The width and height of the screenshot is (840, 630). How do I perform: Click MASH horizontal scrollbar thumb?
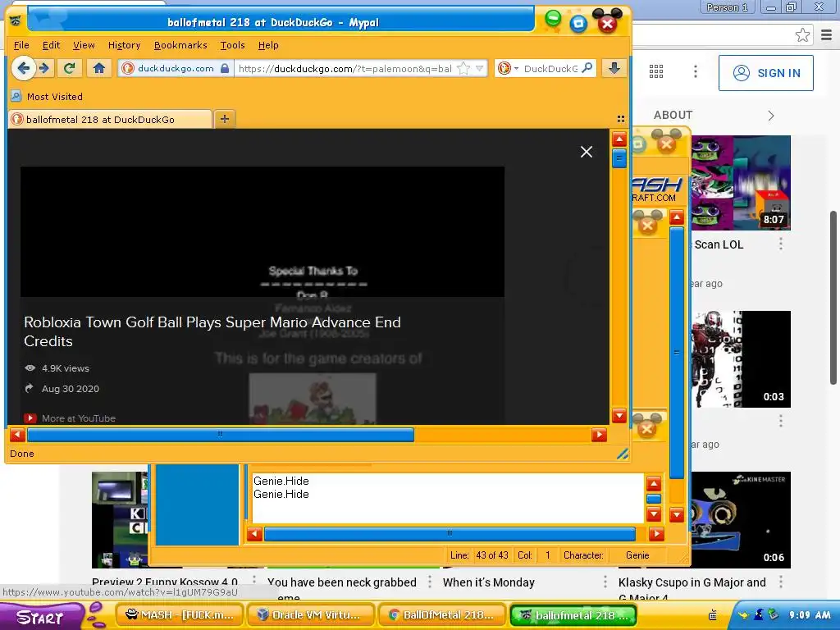click(x=450, y=534)
